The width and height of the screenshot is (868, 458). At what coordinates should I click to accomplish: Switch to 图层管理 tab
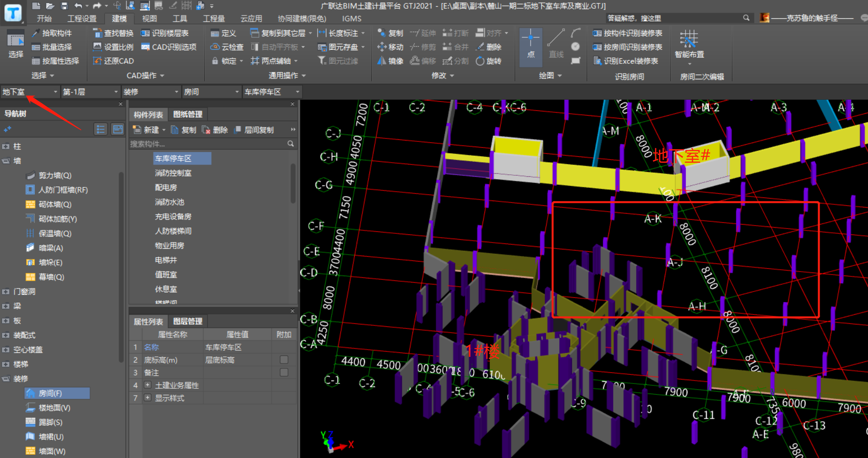tap(188, 321)
